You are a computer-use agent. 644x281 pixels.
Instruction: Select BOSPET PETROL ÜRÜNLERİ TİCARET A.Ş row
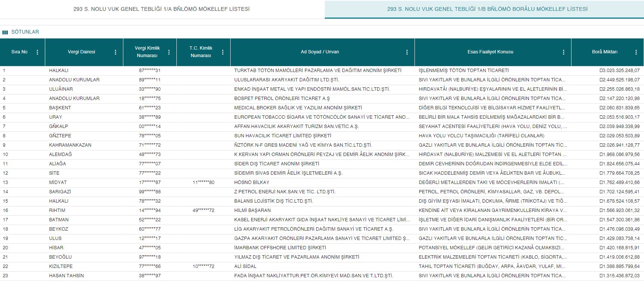coord(282,99)
